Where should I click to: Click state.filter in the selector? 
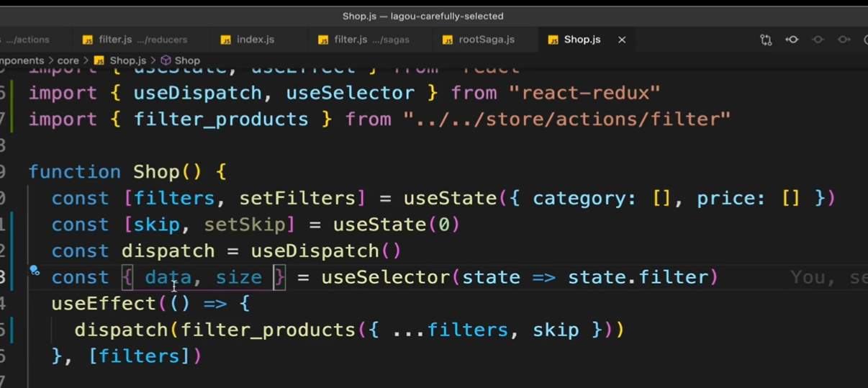pos(638,277)
